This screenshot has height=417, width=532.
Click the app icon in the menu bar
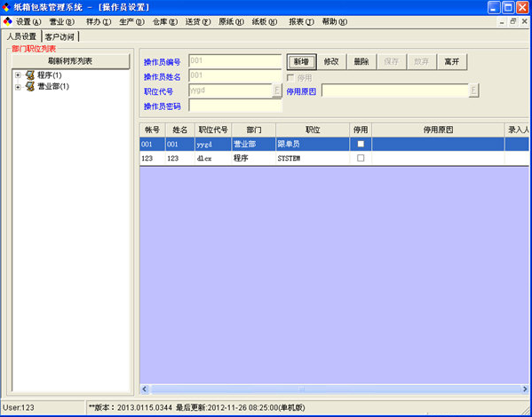[7, 22]
